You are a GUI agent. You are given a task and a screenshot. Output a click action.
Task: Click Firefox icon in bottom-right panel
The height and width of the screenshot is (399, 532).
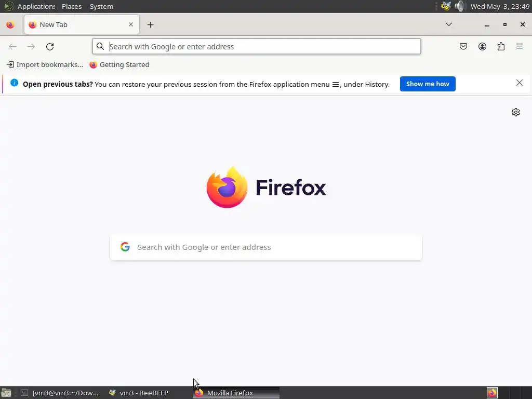point(492,393)
